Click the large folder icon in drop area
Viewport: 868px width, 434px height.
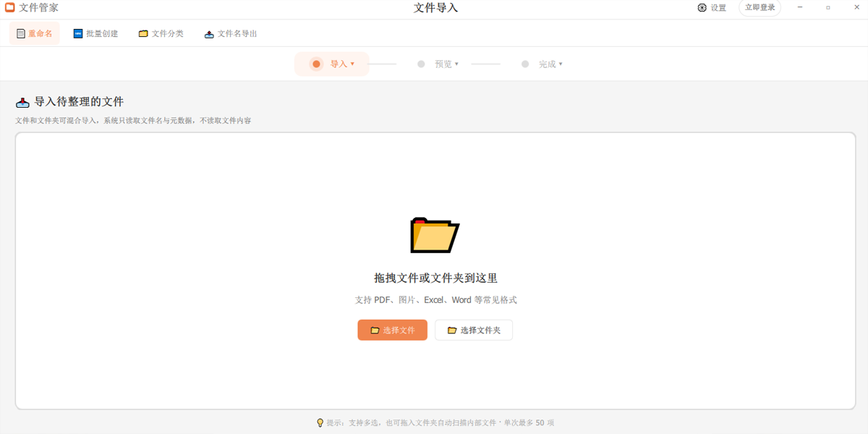(x=435, y=234)
